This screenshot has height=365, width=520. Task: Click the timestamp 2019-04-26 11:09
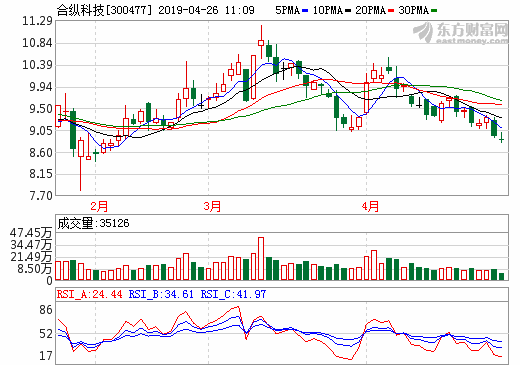point(206,10)
